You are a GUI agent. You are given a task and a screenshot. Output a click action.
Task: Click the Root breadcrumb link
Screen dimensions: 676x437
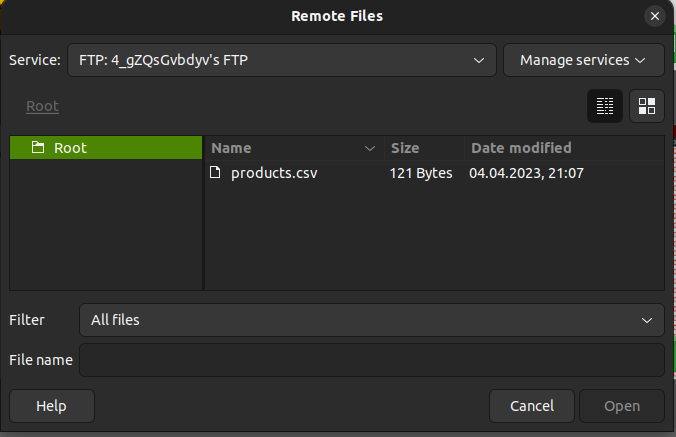click(x=42, y=106)
